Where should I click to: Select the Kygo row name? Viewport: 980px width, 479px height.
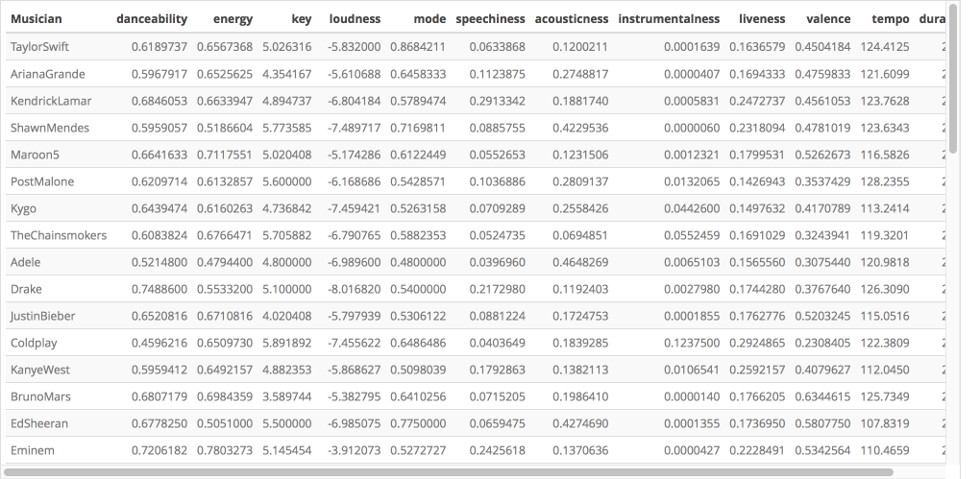(24, 208)
